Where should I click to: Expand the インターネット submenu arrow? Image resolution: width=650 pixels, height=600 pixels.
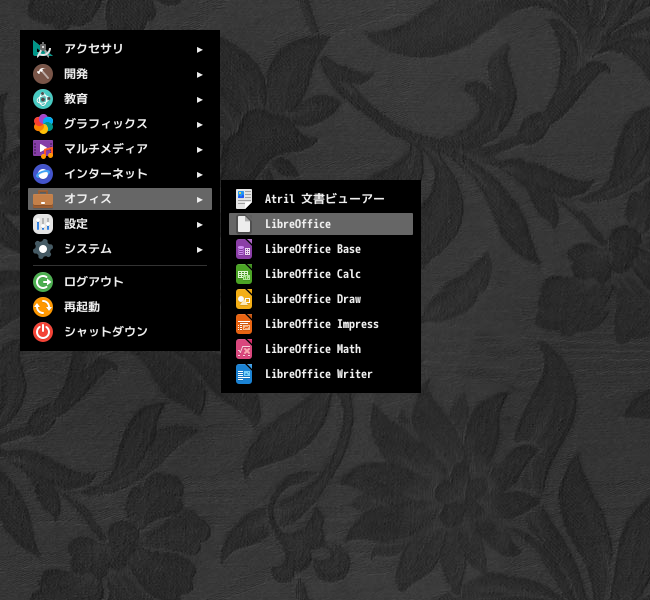tap(199, 175)
